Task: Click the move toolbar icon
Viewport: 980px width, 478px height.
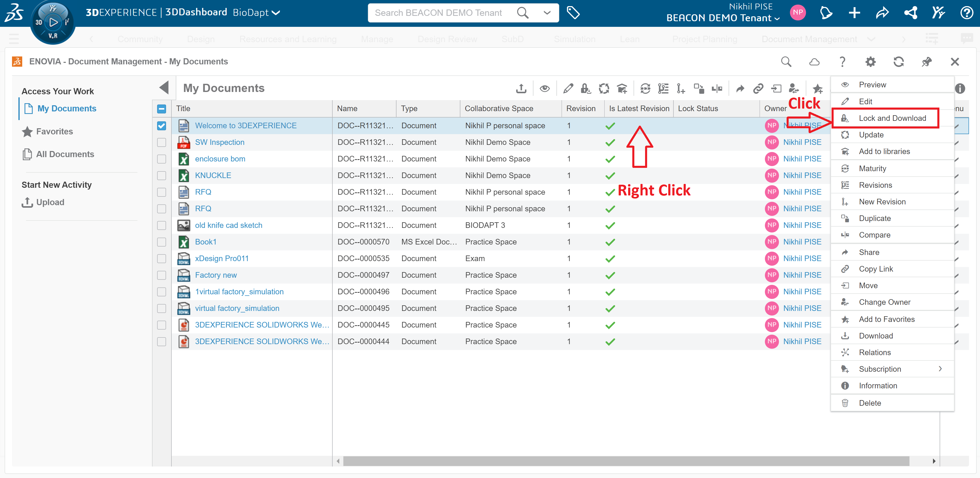Action: pyautogui.click(x=776, y=89)
